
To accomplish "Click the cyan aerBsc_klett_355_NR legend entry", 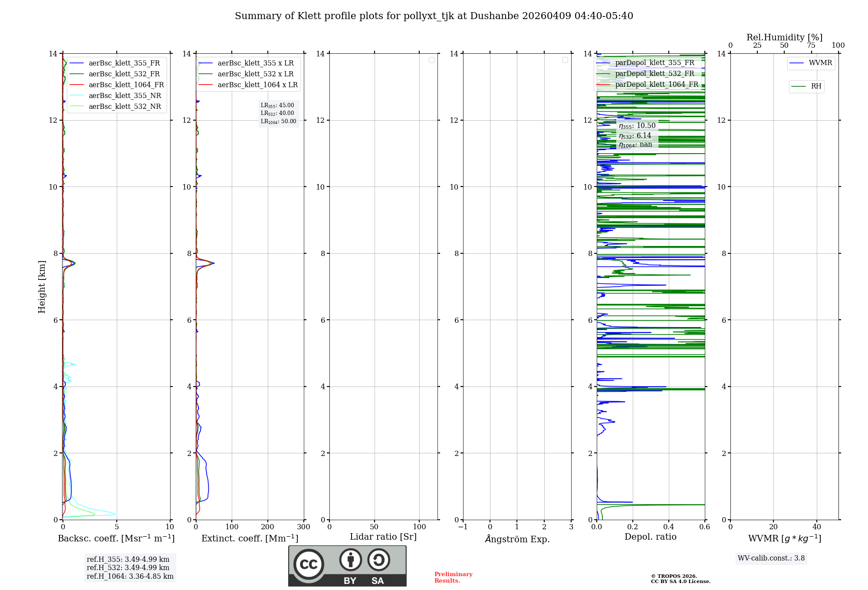I will tap(125, 96).
